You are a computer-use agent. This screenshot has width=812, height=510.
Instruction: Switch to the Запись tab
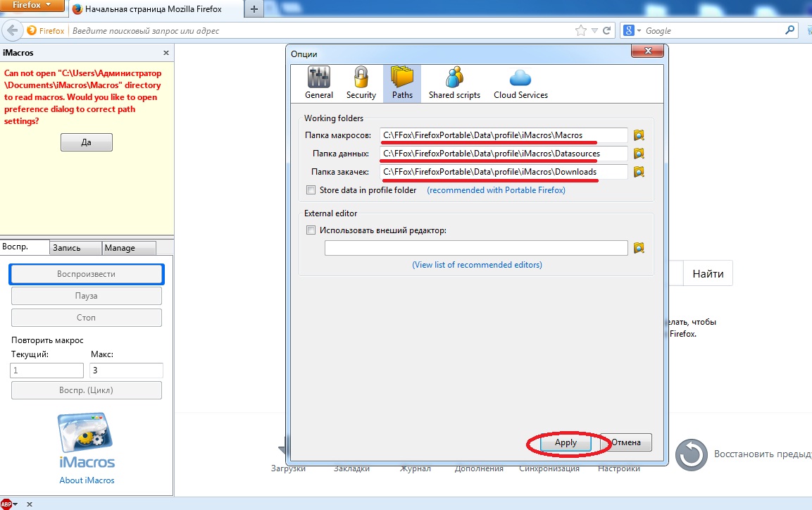pos(75,248)
